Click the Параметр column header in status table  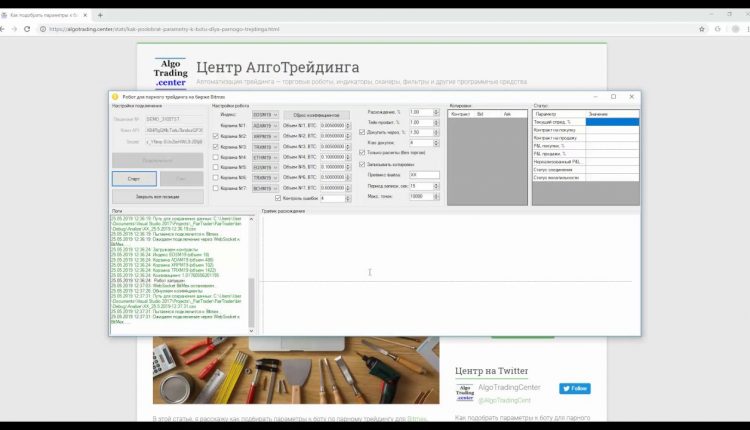559,114
